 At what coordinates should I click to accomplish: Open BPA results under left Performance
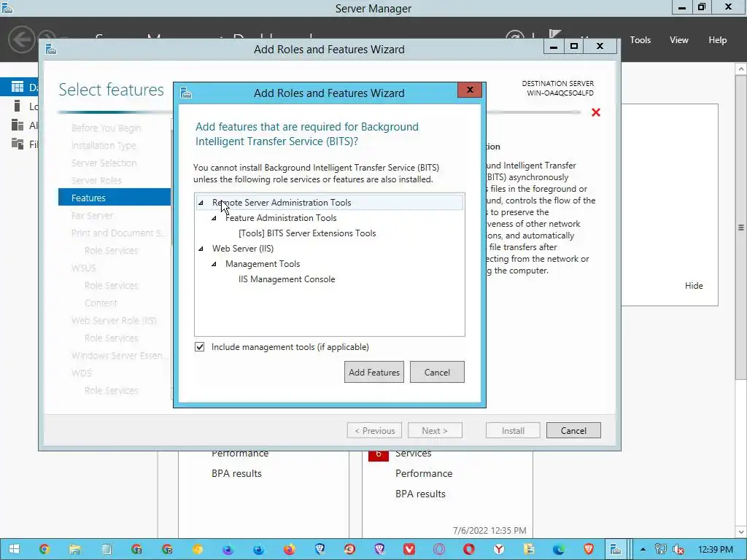point(237,473)
